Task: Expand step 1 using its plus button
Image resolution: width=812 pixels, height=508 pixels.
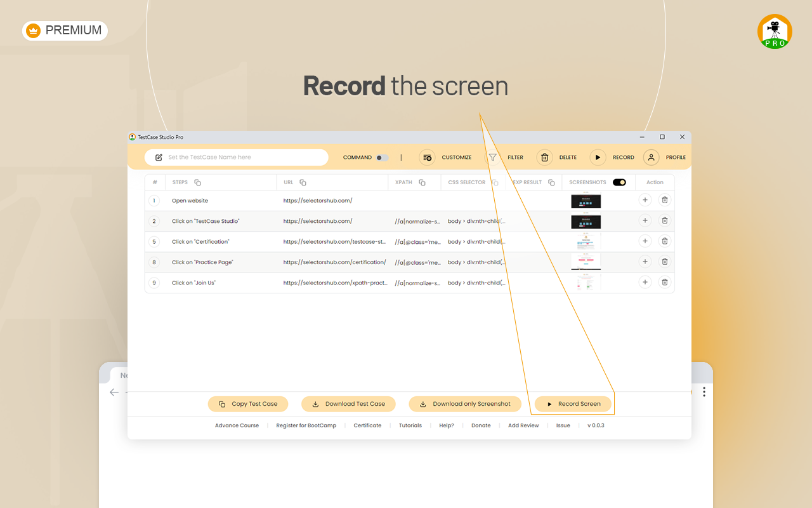Action: pos(645,200)
